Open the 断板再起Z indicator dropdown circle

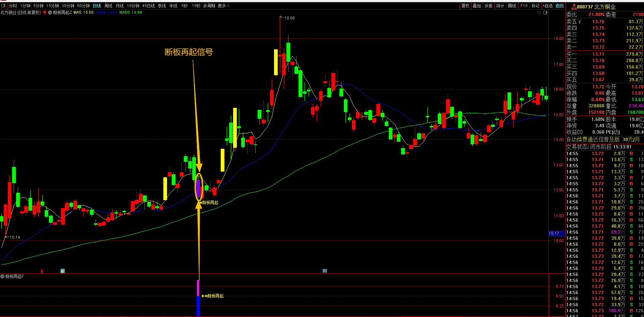[50, 12]
